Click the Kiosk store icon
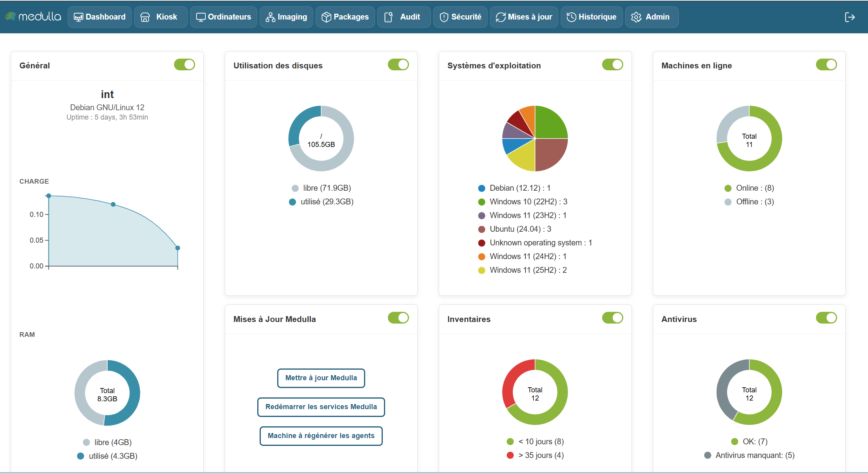The image size is (868, 474). (x=145, y=17)
